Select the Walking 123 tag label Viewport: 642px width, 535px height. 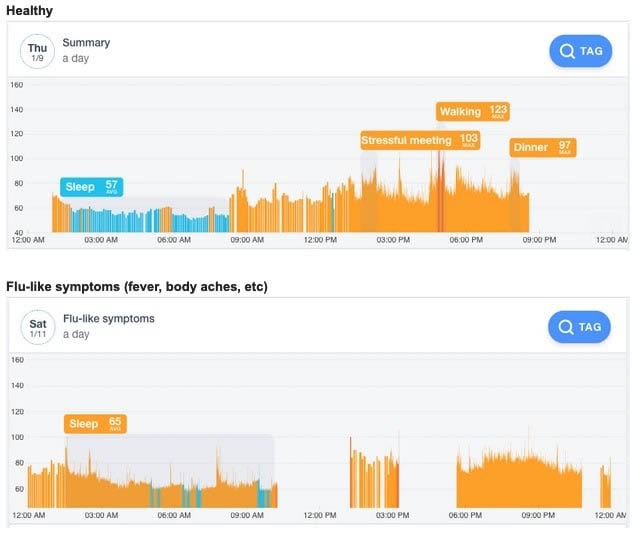click(473, 111)
